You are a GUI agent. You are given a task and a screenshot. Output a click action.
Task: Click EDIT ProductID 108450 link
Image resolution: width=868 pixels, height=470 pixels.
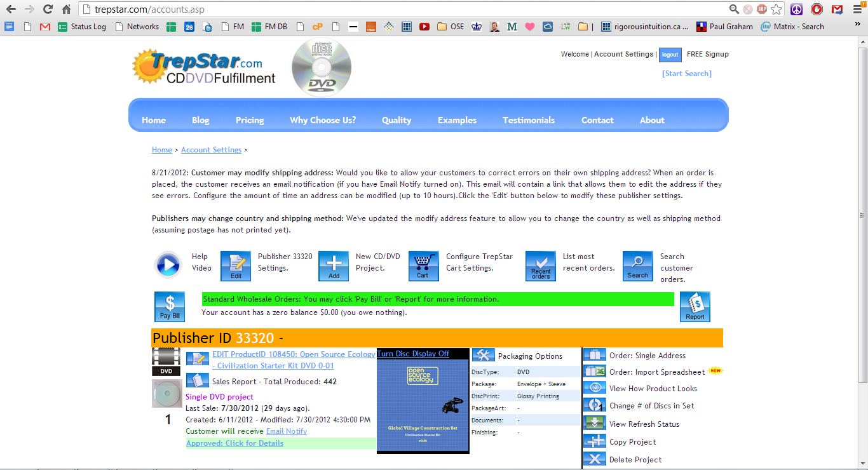(294, 360)
